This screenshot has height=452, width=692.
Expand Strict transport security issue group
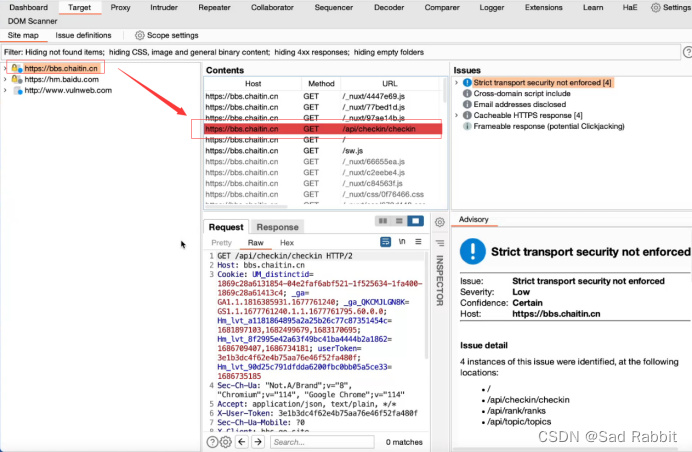pos(457,83)
